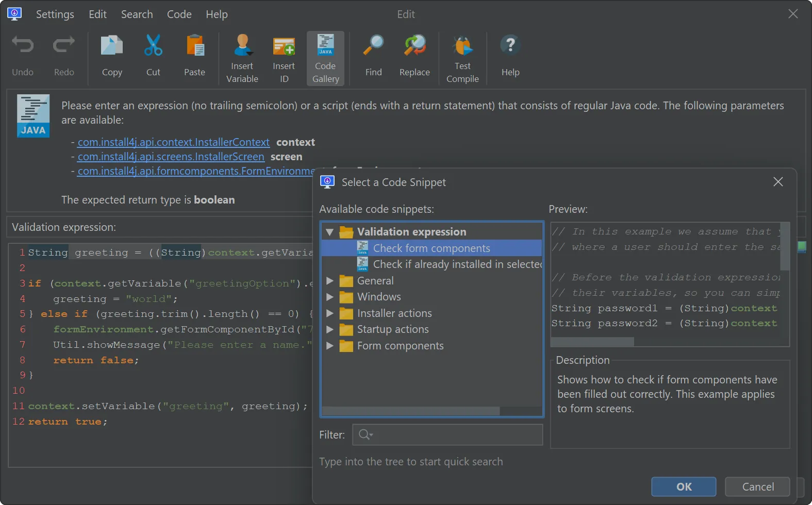Screen dimensions: 812x505
Task: Click OK in the snippet dialog
Action: pyautogui.click(x=684, y=486)
